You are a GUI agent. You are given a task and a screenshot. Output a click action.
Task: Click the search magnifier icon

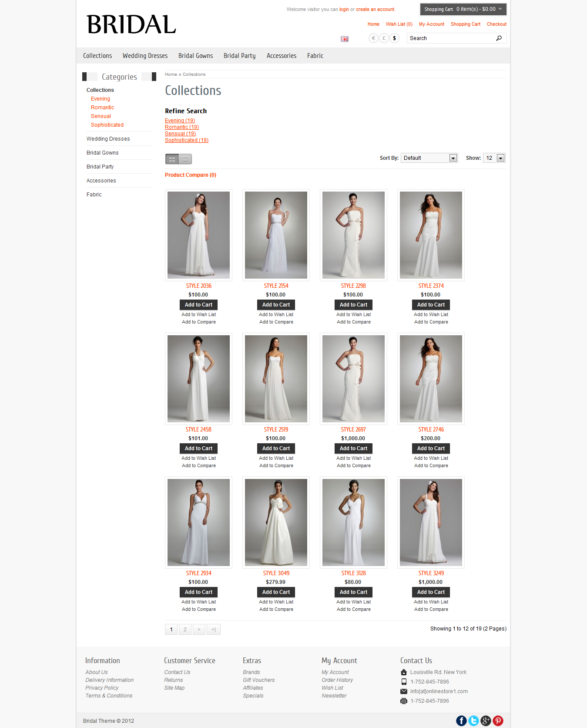click(x=499, y=38)
